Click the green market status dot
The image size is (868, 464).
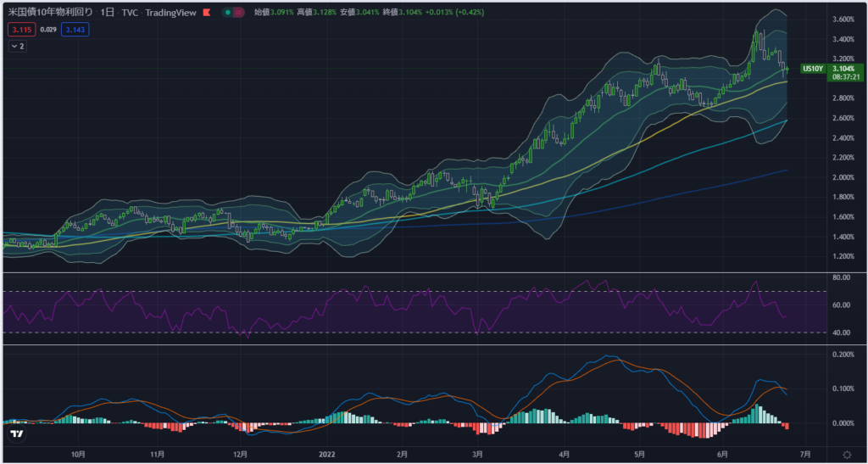(x=228, y=13)
